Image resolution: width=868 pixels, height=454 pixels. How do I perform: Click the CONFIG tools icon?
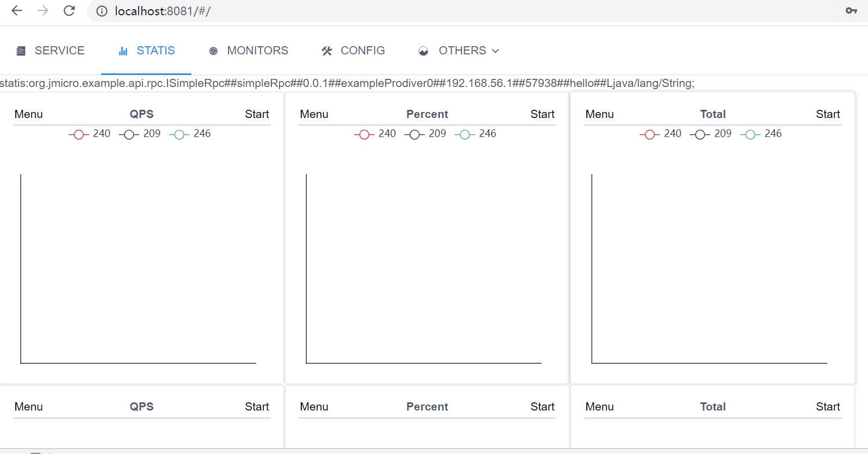(x=326, y=51)
